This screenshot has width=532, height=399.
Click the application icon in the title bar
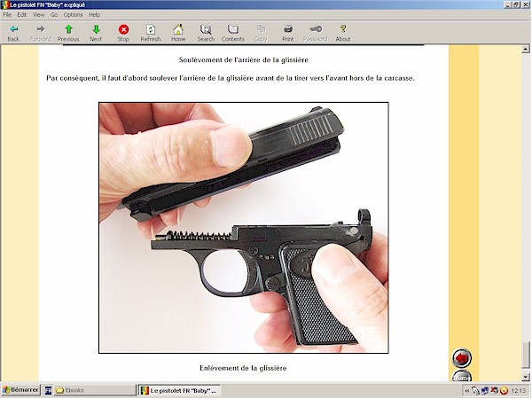(x=4, y=4)
